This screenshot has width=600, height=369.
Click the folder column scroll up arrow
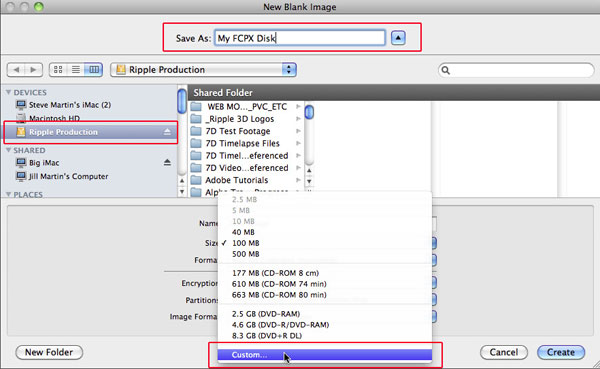309,170
